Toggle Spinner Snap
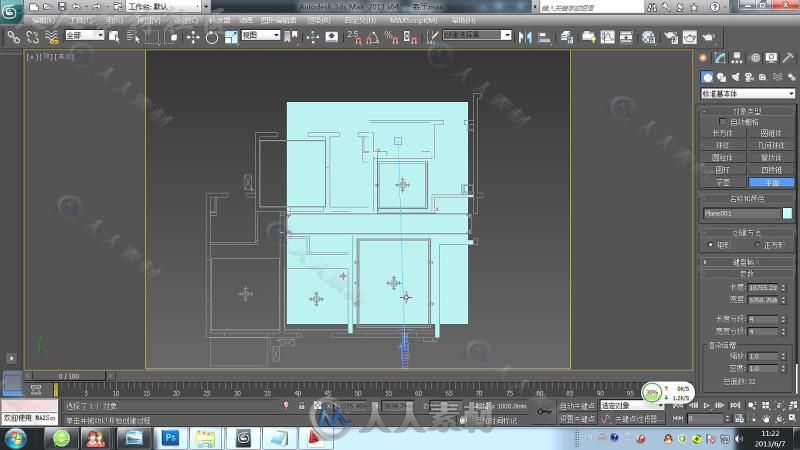This screenshot has width=800, height=450. [410, 37]
